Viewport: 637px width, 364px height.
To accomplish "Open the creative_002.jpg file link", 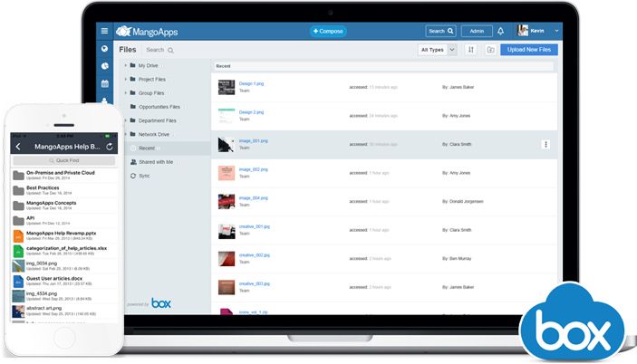I will pyautogui.click(x=255, y=255).
